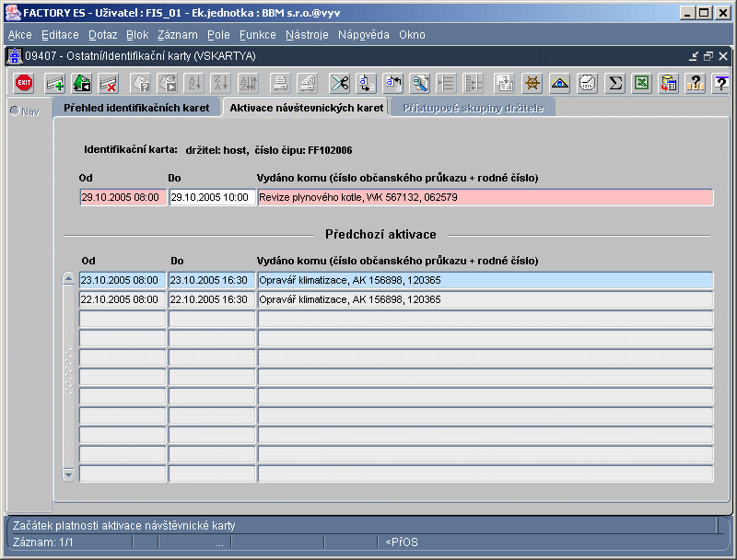Open the Záznam menu
Image resolution: width=737 pixels, height=560 pixels.
tap(177, 35)
